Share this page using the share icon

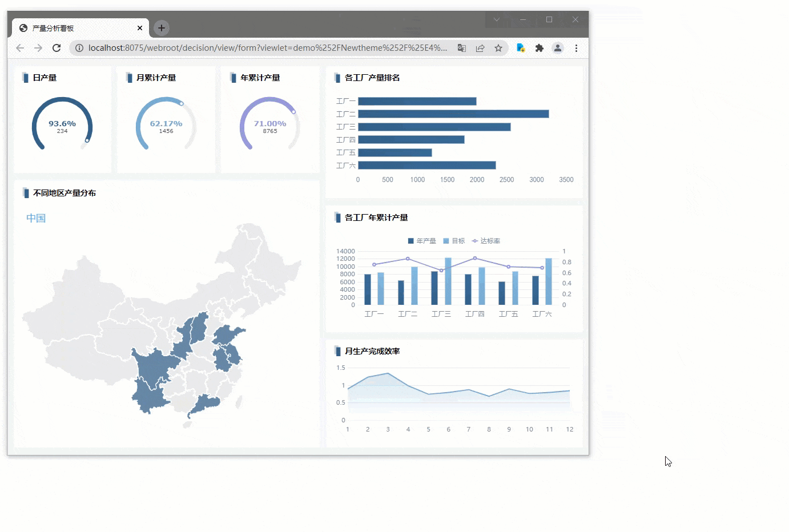pyautogui.click(x=480, y=48)
